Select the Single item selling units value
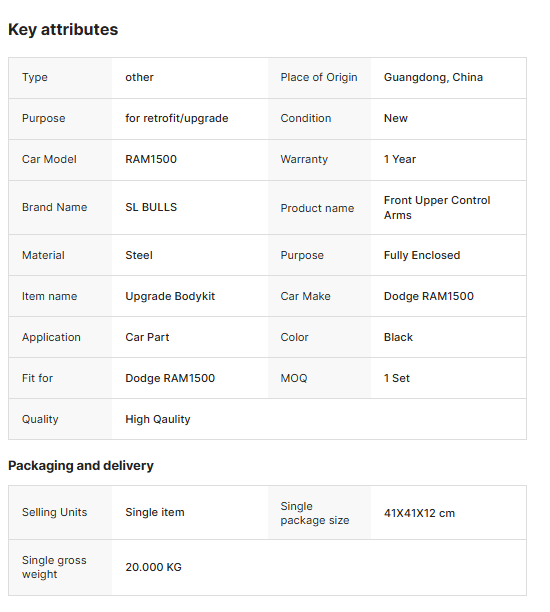The width and height of the screenshot is (550, 612). point(155,512)
